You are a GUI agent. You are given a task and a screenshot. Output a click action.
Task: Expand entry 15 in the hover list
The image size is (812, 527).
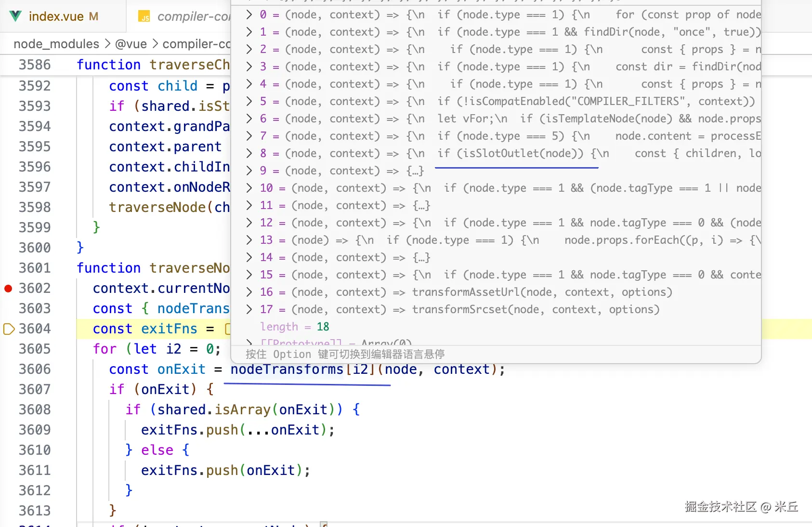tap(249, 275)
